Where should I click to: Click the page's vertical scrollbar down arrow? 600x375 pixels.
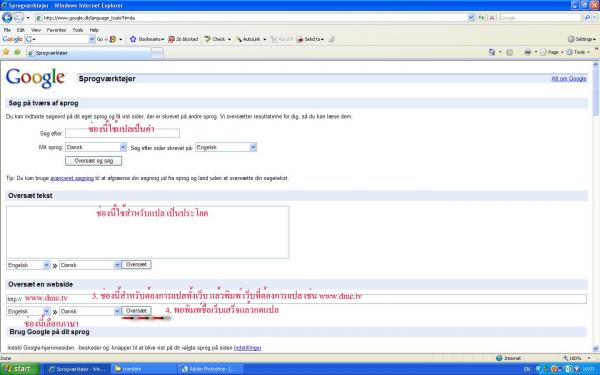click(x=596, y=349)
